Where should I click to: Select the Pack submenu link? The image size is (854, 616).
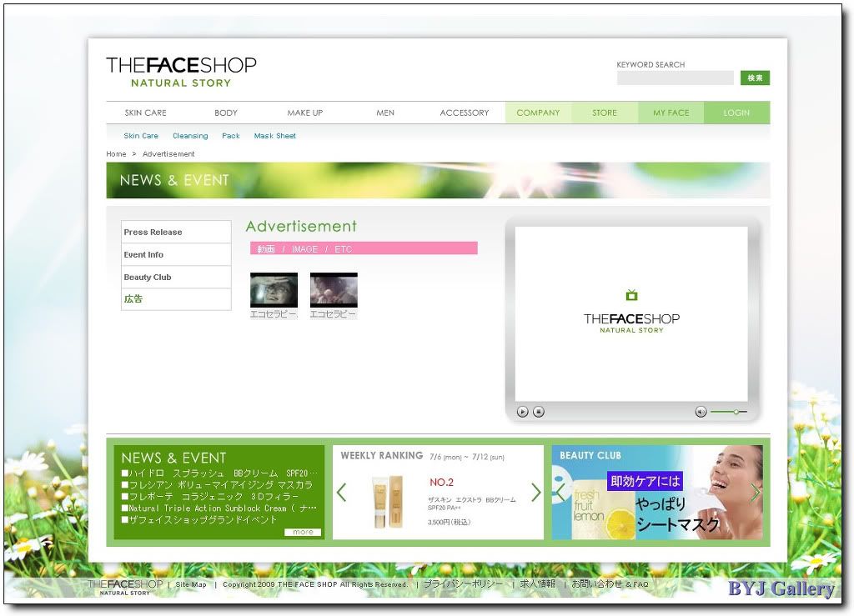[x=231, y=136]
